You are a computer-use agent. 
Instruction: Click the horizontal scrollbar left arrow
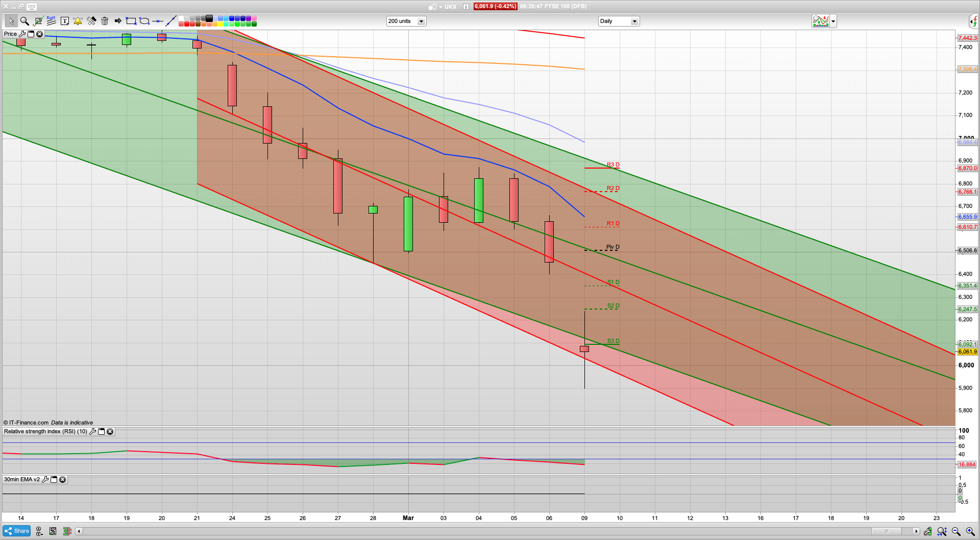click(x=79, y=531)
